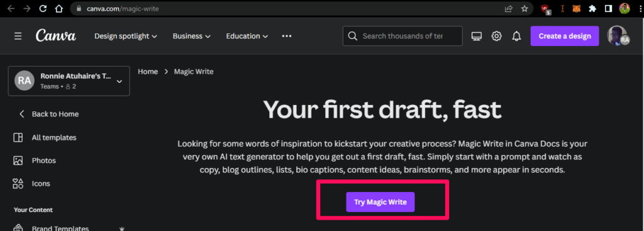Click the Photos picture icon

18,161
